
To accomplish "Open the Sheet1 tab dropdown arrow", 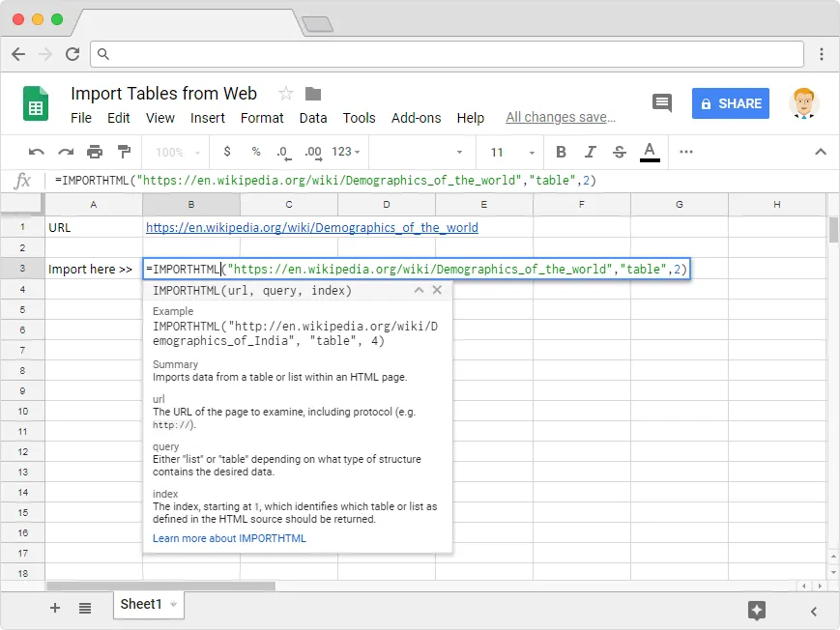I will point(173,604).
